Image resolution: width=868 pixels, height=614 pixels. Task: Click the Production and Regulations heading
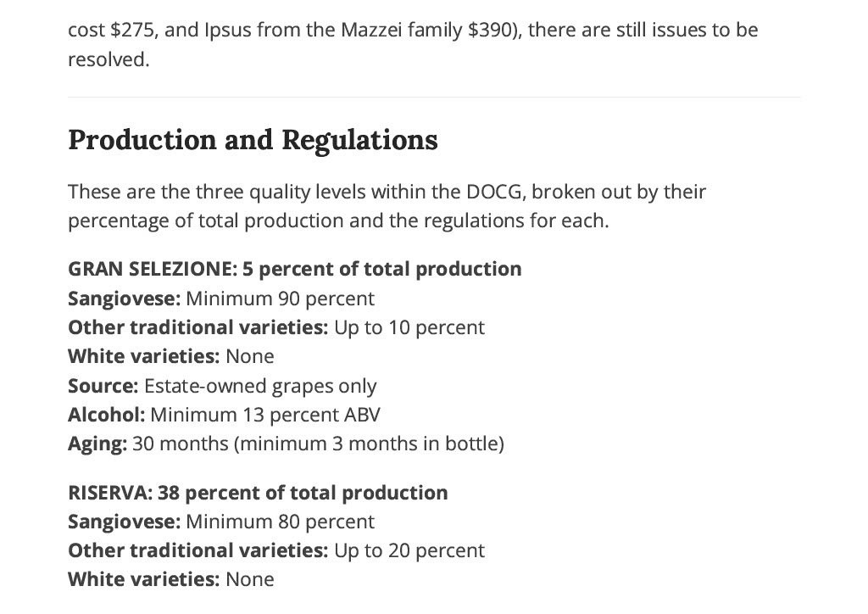click(x=253, y=140)
